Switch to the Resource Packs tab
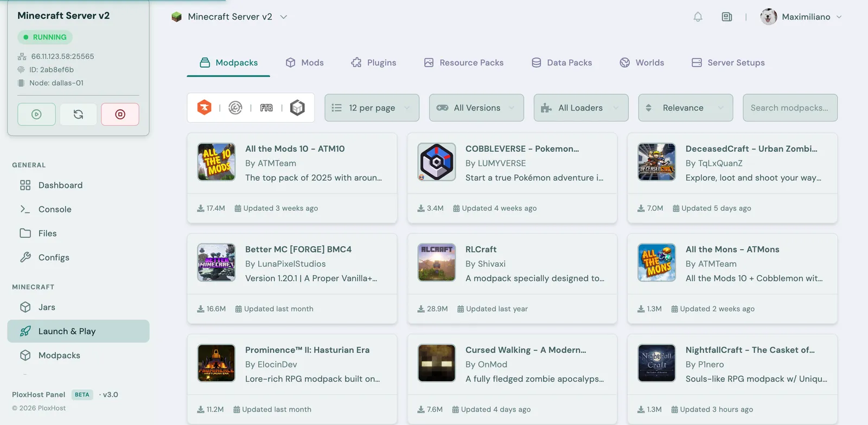 point(464,63)
